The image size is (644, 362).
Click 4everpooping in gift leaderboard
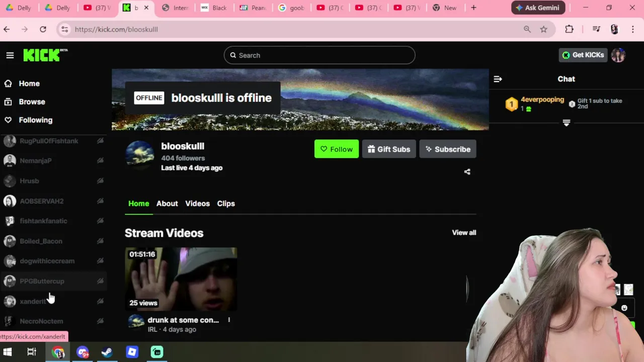[x=542, y=100]
